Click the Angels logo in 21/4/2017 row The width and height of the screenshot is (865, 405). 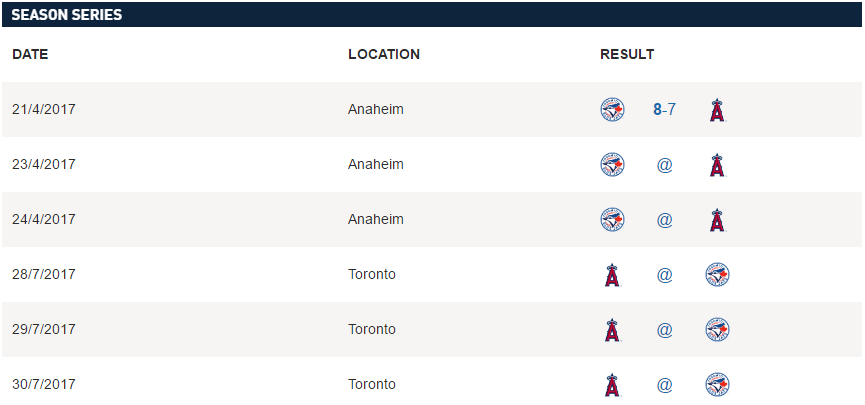coord(717,110)
